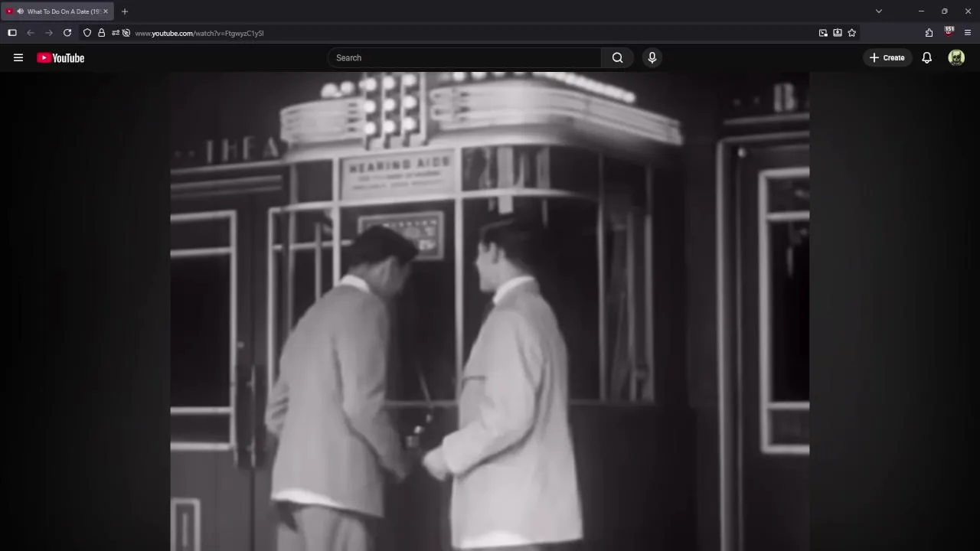Open picture-in-picture icon in address bar
The width and height of the screenshot is (980, 551).
(823, 33)
